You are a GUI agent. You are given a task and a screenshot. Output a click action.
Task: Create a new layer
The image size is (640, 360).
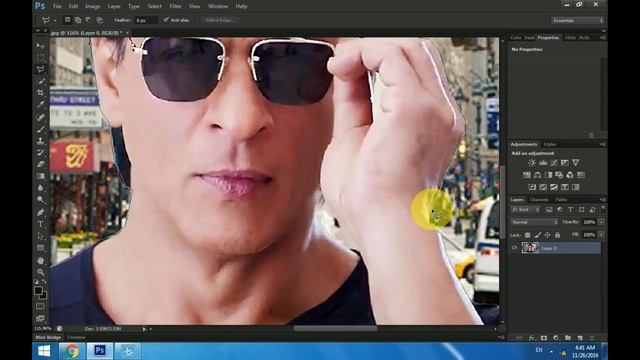580,338
